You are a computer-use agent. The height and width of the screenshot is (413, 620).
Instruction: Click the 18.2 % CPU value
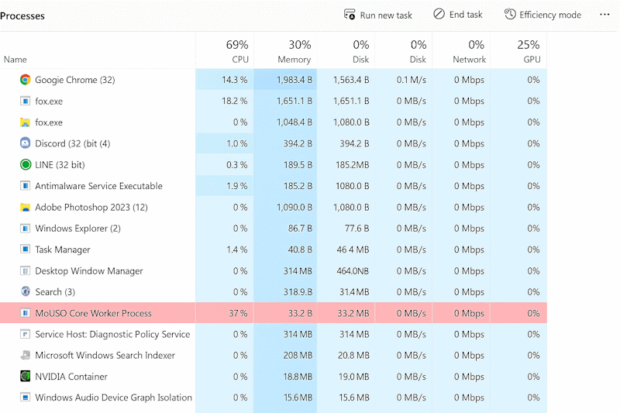[234, 101]
